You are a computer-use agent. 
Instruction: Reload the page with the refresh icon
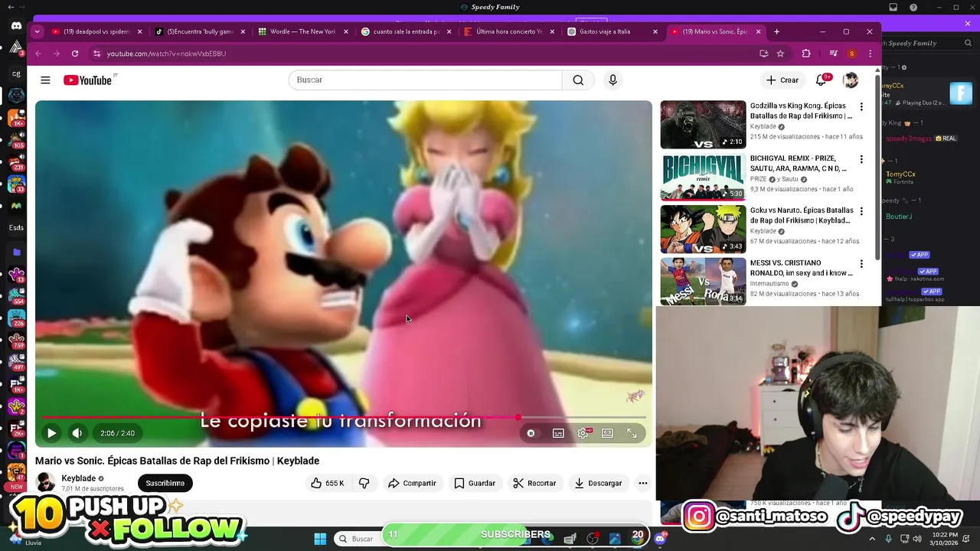(x=75, y=54)
